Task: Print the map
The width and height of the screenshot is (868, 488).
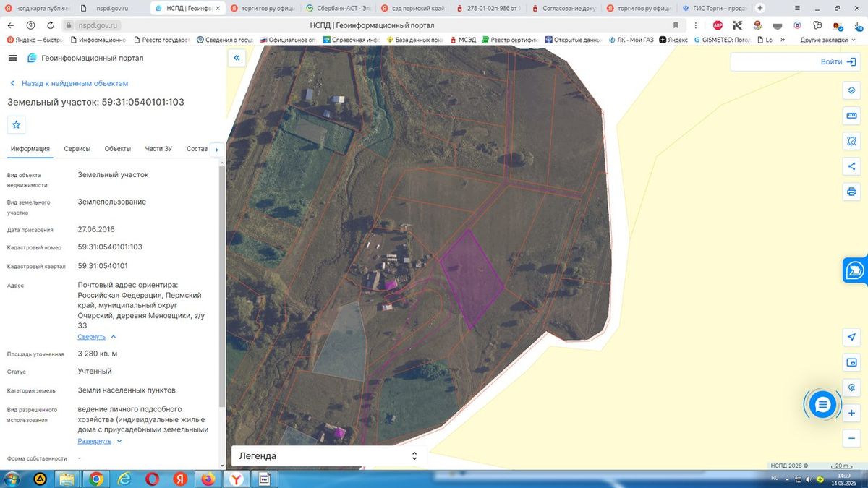Action: [851, 192]
